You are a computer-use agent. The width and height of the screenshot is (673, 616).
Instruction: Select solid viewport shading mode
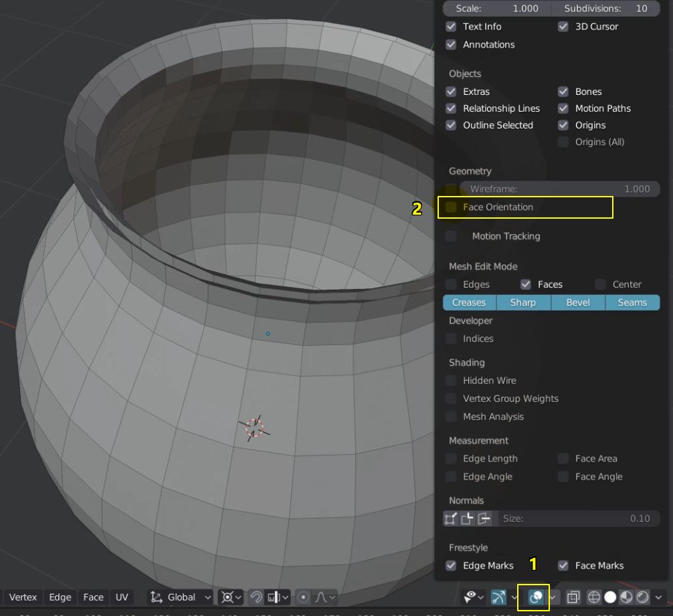coord(609,597)
